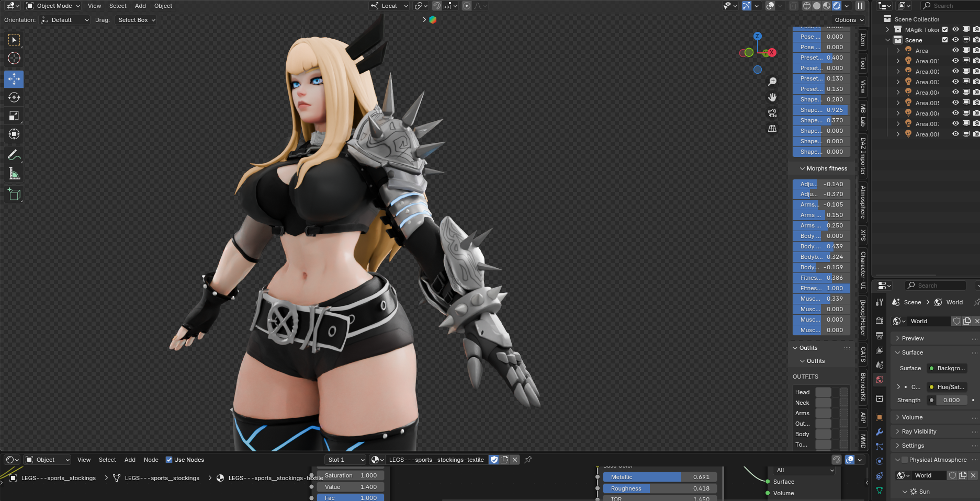
Task: Click the viewport zoom magnifier gizmo
Action: (x=772, y=82)
